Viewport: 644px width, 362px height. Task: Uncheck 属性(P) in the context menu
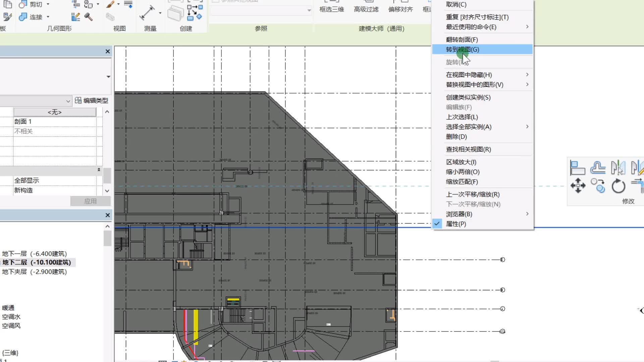[456, 224]
